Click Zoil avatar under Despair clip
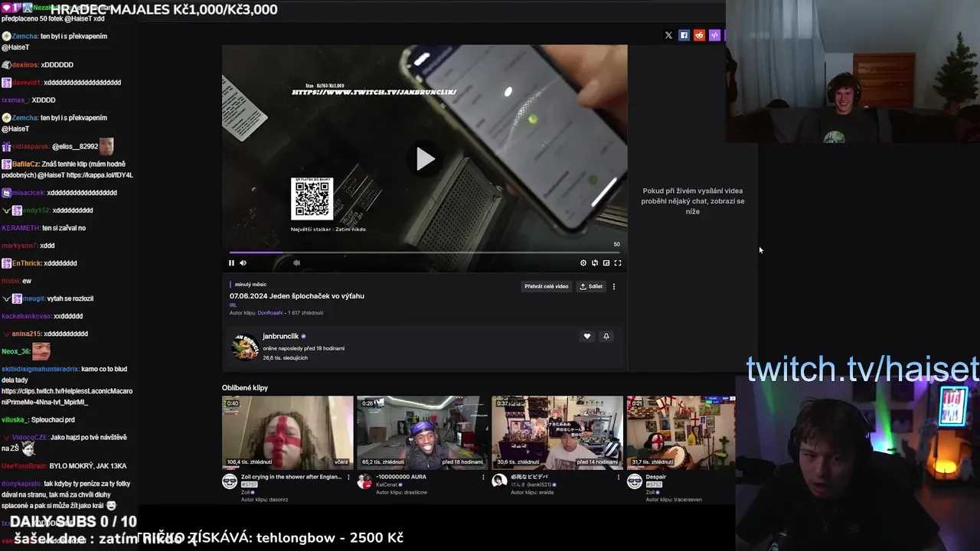The width and height of the screenshot is (980, 551). click(x=634, y=481)
